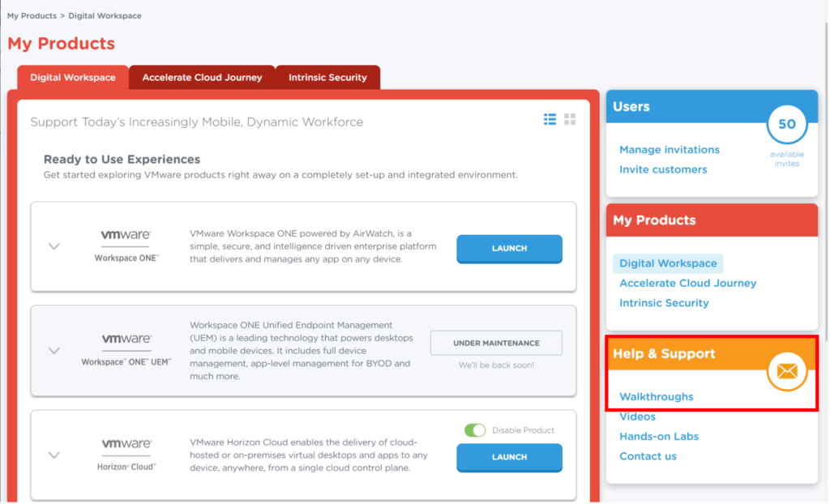Click the 'available invites' caption
Image resolution: width=830 pixels, height=504 pixels.
787,159
